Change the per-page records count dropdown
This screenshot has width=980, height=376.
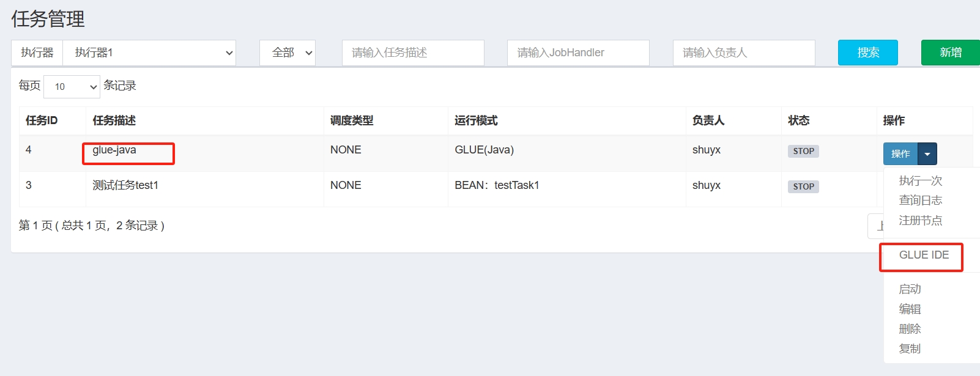tap(72, 87)
